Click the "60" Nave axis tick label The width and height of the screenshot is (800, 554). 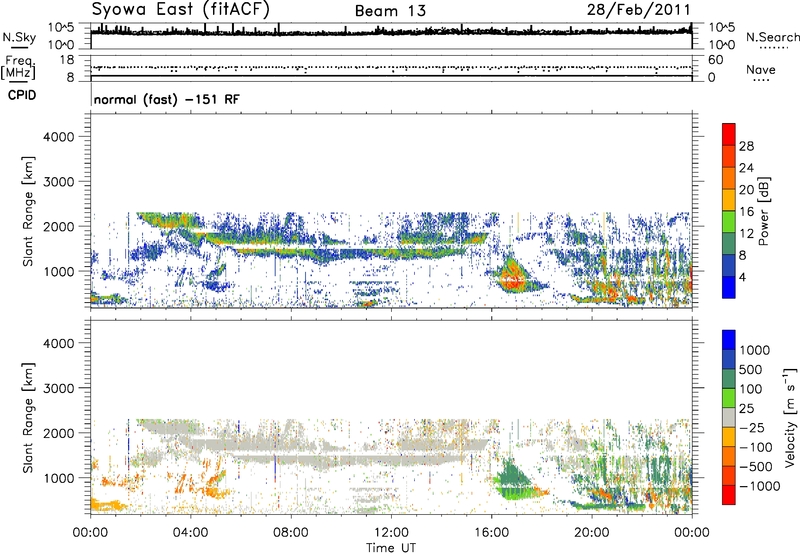(715, 60)
